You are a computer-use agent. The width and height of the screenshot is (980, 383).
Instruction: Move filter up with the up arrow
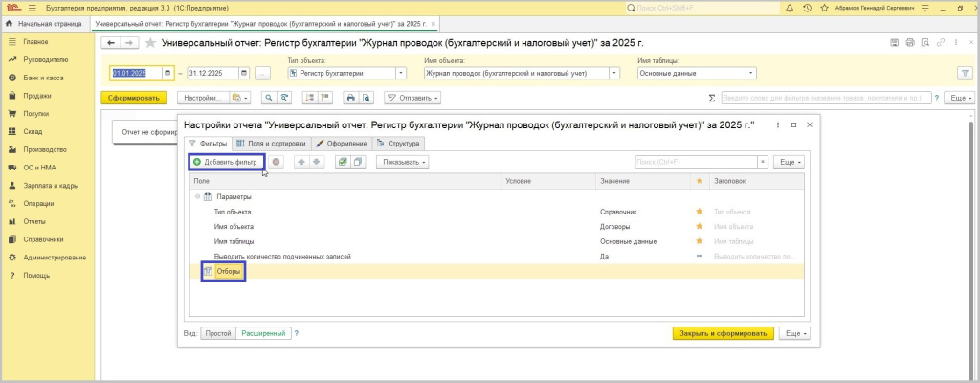click(303, 162)
